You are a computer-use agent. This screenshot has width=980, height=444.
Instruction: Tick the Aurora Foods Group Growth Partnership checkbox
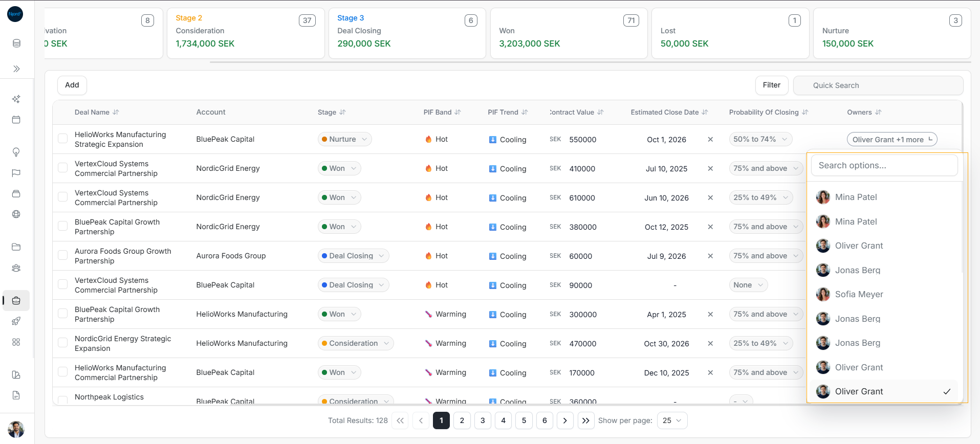tap(63, 255)
